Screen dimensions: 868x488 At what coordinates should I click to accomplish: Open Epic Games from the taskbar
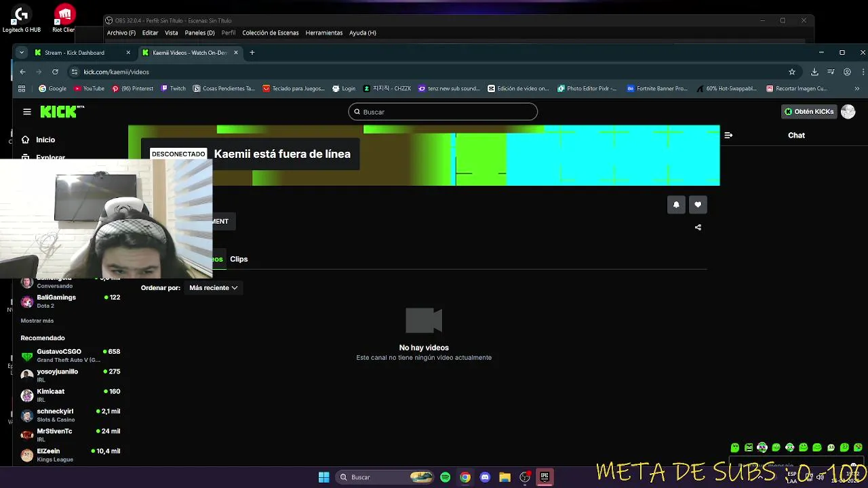pos(544,477)
